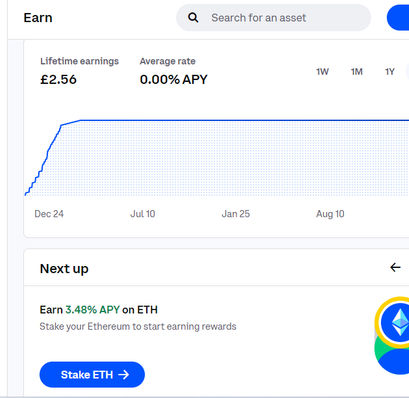Click the Next up heading
409x398 pixels.
coord(64,269)
